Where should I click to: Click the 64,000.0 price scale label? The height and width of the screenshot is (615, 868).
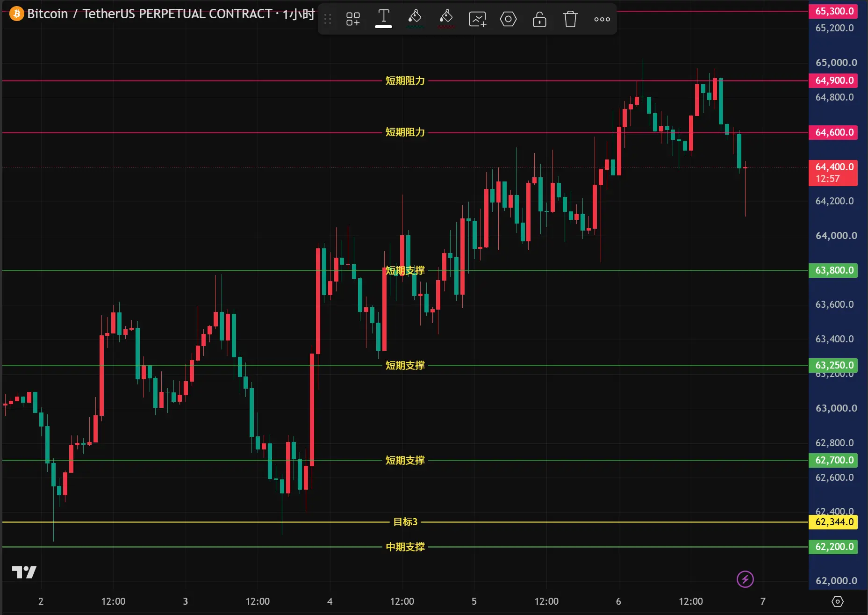tap(836, 236)
